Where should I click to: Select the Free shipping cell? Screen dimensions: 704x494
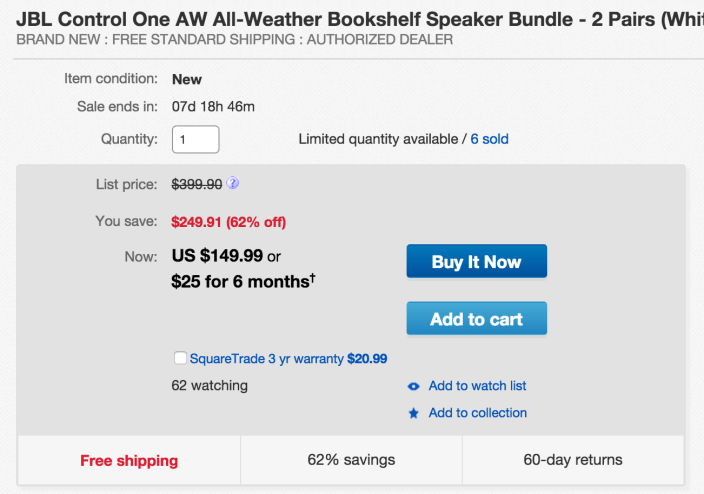(x=129, y=460)
